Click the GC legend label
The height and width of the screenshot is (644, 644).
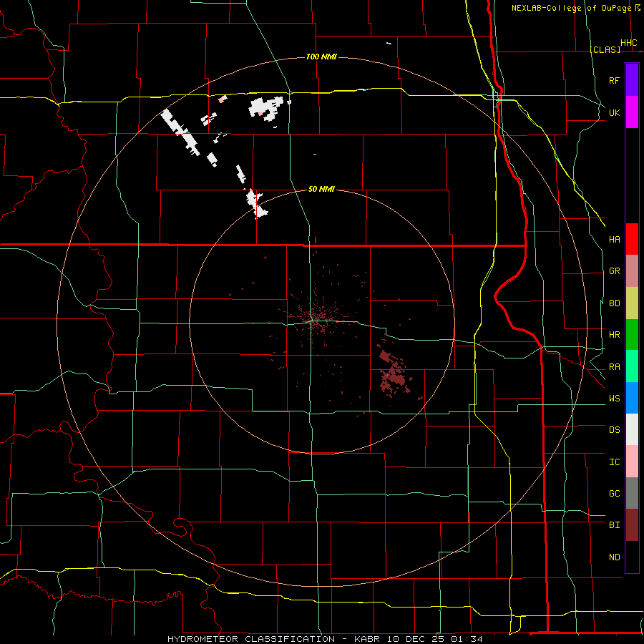pyautogui.click(x=615, y=493)
